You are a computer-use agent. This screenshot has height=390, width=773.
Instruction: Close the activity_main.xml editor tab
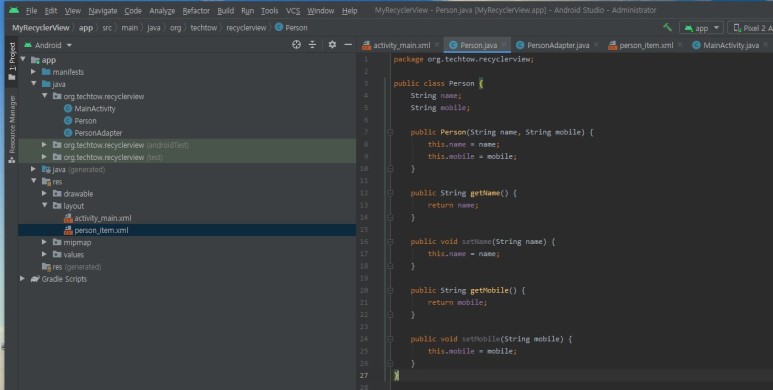pyautogui.click(x=437, y=45)
